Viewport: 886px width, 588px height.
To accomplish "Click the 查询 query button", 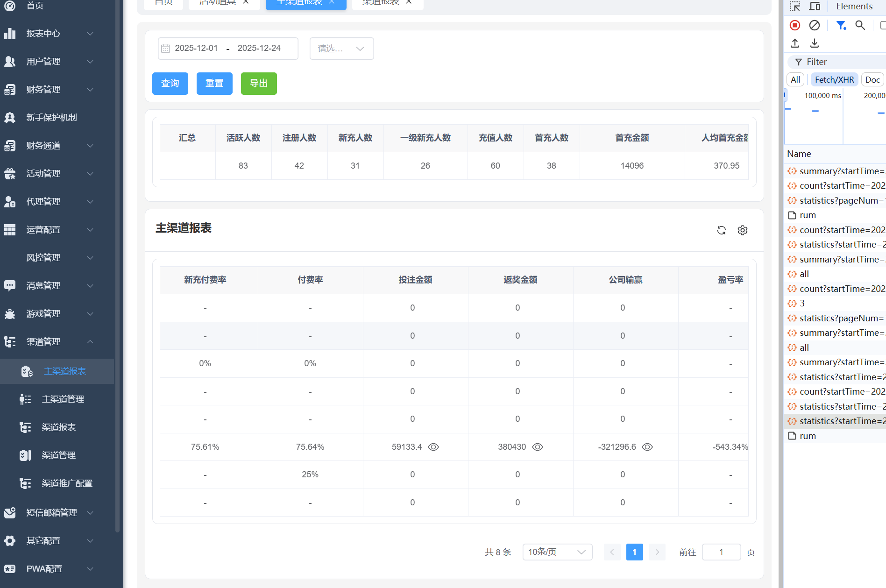I will pyautogui.click(x=170, y=84).
